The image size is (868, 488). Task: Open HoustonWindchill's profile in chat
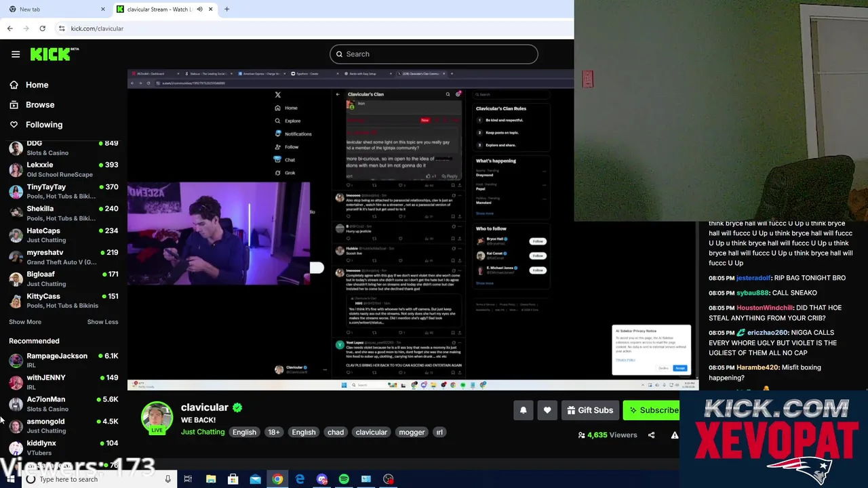click(764, 308)
